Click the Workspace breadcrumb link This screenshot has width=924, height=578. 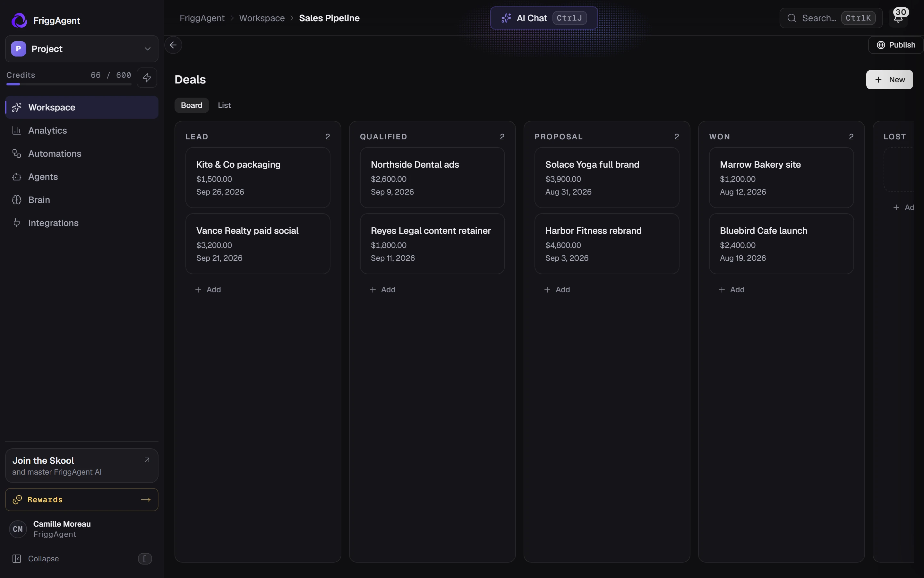262,18
